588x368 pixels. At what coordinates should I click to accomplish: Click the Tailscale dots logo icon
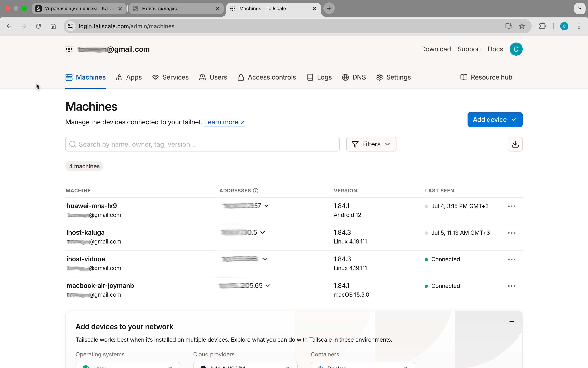pos(69,49)
